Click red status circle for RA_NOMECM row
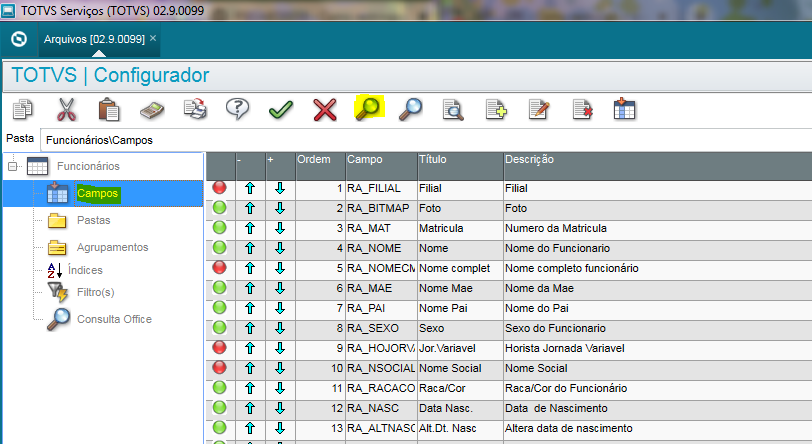This screenshot has width=812, height=444. point(220,267)
